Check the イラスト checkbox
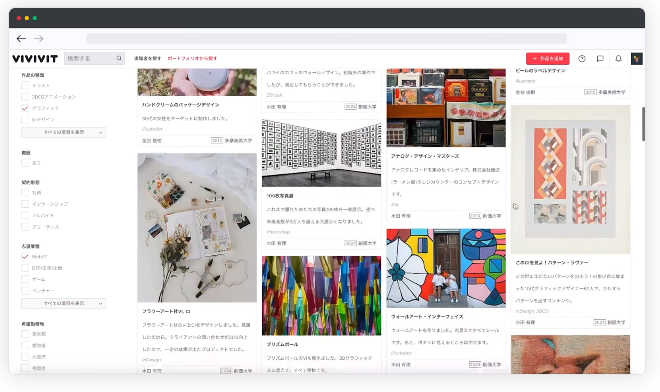660x392 pixels. tap(25, 85)
